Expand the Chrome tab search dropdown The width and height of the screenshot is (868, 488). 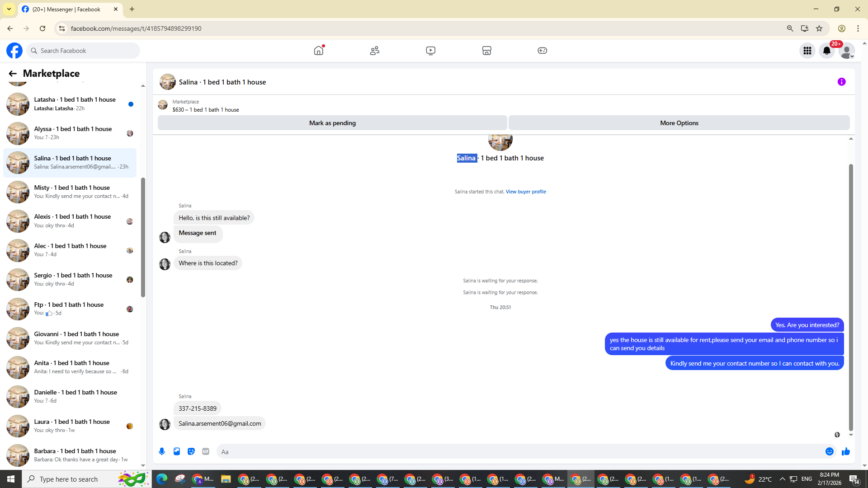[9, 9]
